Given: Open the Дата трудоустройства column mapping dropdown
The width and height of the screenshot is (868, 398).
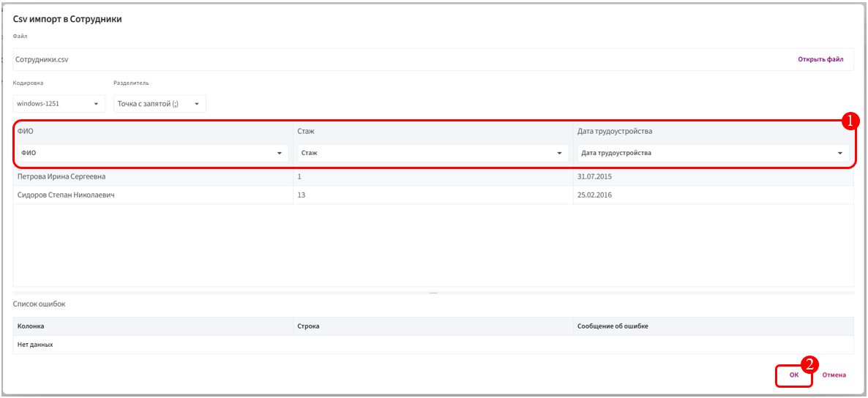Looking at the screenshot, I should click(713, 153).
